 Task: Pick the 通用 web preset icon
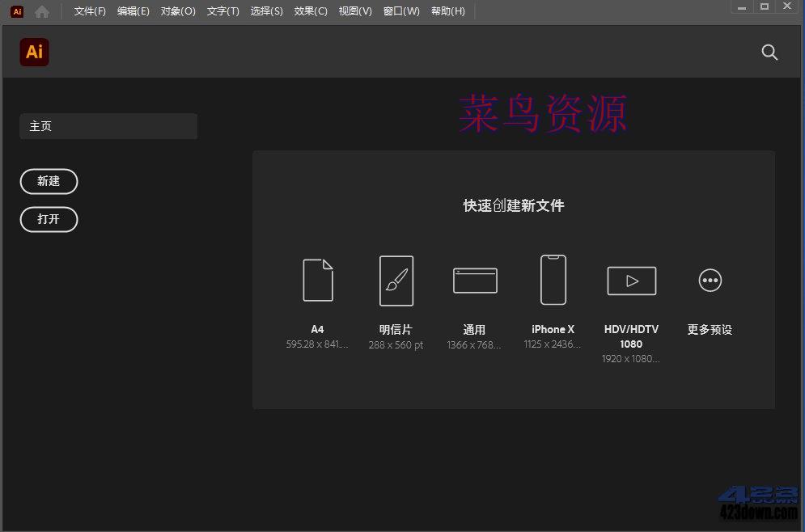click(475, 281)
